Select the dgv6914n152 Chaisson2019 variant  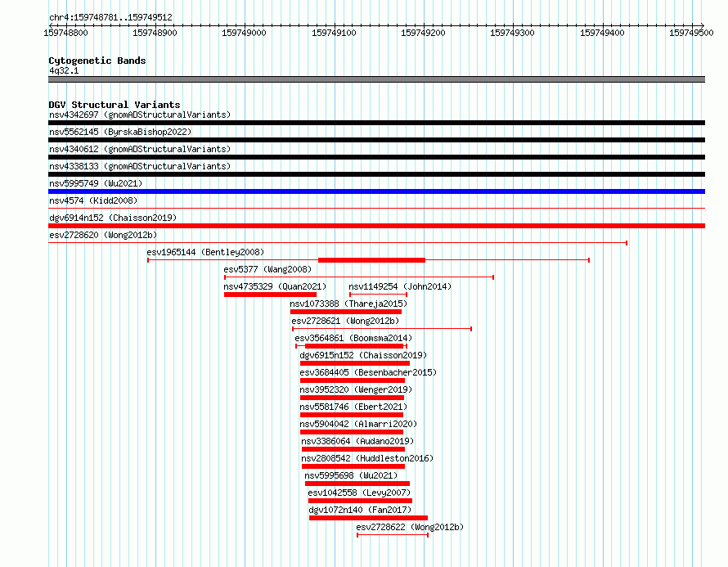coord(113,218)
